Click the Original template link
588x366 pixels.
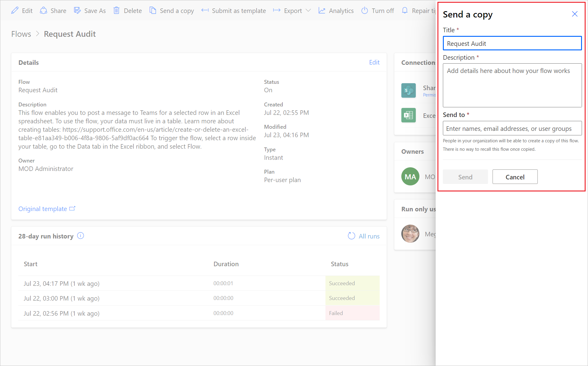(x=48, y=208)
